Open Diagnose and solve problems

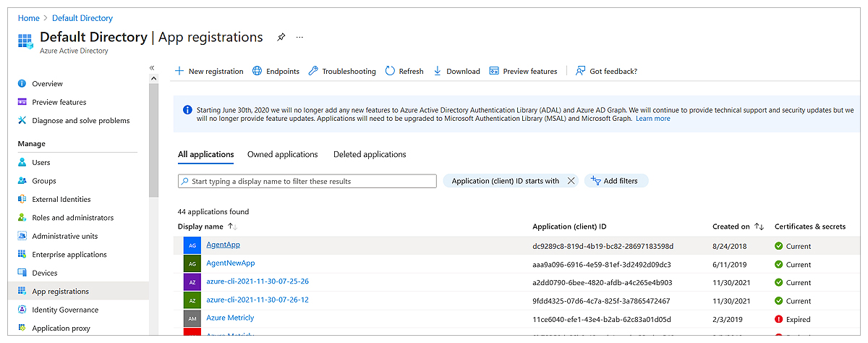[x=81, y=121]
